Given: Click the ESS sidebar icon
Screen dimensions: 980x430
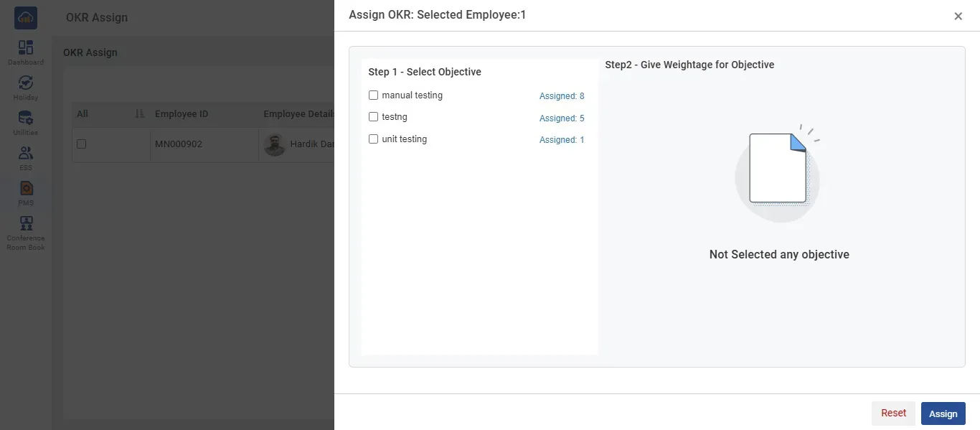Looking at the screenshot, I should 25,156.
